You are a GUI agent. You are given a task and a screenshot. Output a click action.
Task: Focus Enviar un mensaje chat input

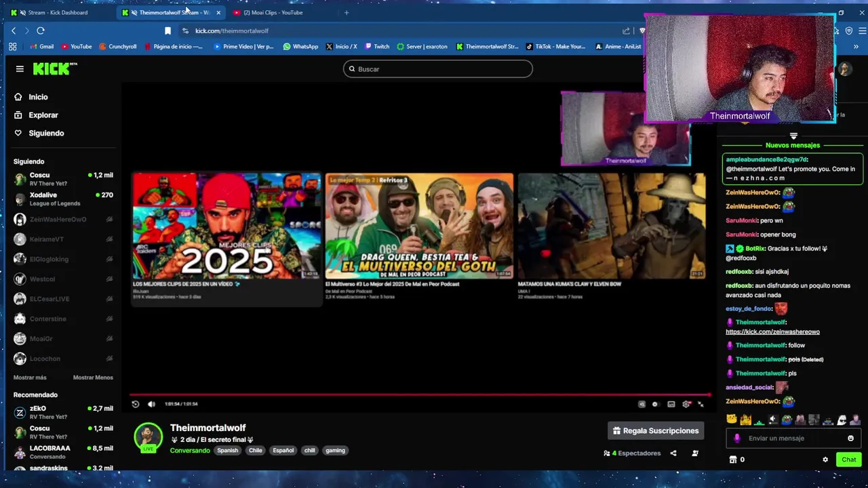coord(792,439)
